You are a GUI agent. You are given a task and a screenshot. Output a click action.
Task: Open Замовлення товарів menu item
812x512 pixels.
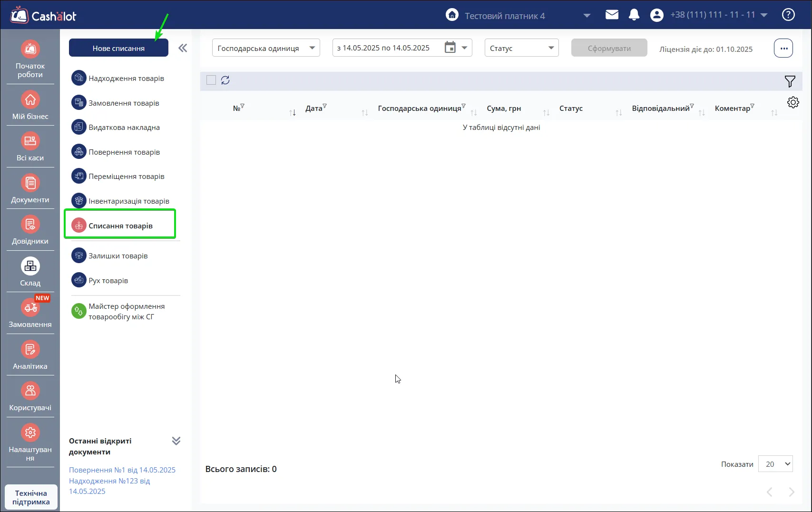tap(116, 103)
